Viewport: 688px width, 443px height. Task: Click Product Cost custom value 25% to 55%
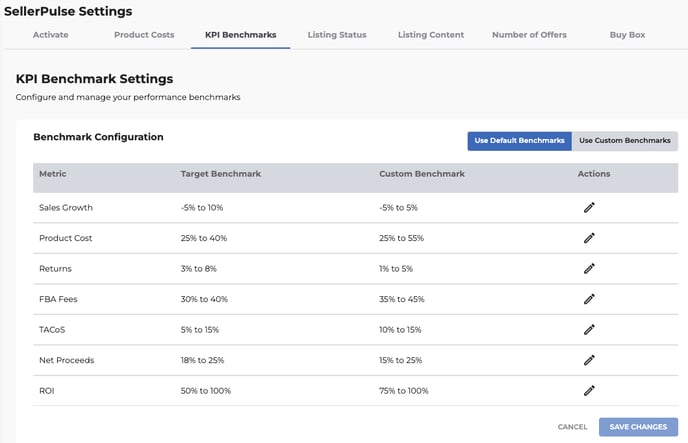(x=401, y=238)
